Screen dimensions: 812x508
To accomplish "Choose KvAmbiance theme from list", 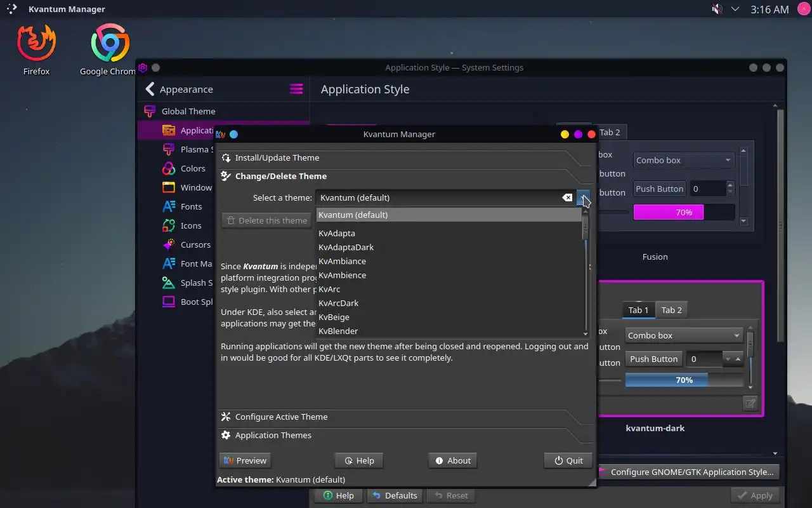I will 449,261.
